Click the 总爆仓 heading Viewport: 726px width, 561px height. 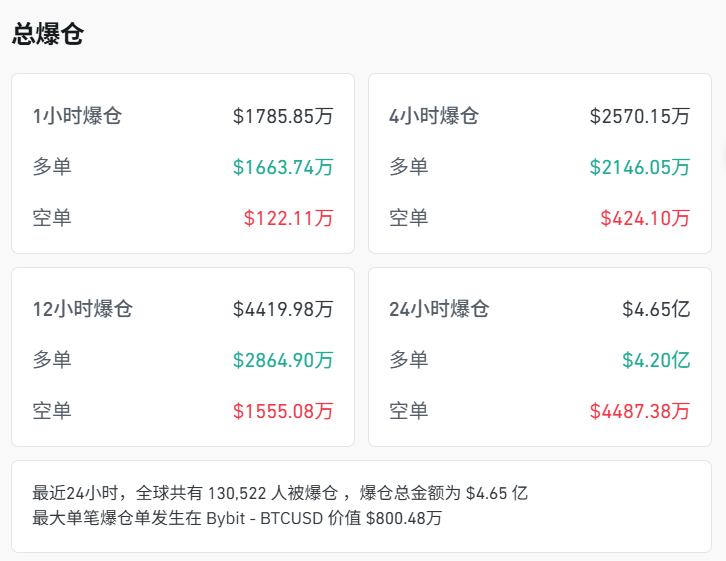(x=48, y=35)
